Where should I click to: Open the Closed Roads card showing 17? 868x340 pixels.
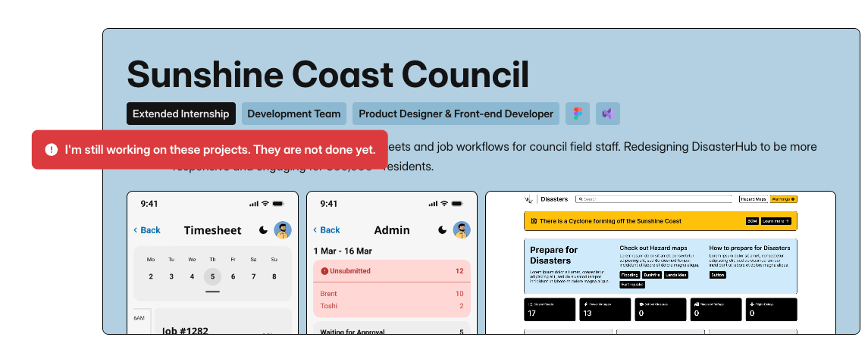(550, 310)
